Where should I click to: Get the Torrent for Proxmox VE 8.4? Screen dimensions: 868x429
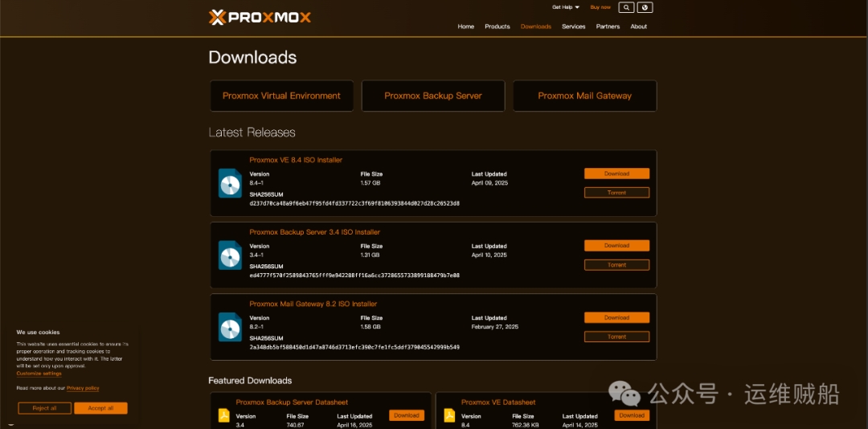coord(616,193)
